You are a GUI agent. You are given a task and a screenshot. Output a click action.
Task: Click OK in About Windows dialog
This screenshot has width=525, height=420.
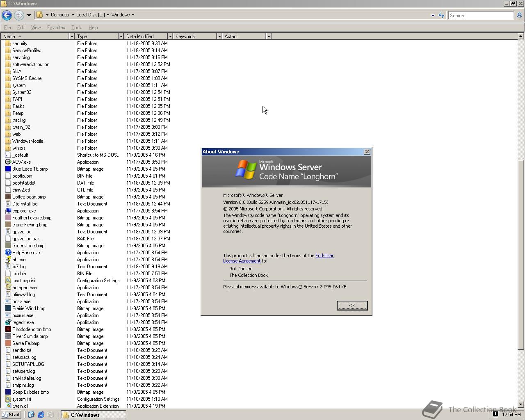tap(352, 306)
